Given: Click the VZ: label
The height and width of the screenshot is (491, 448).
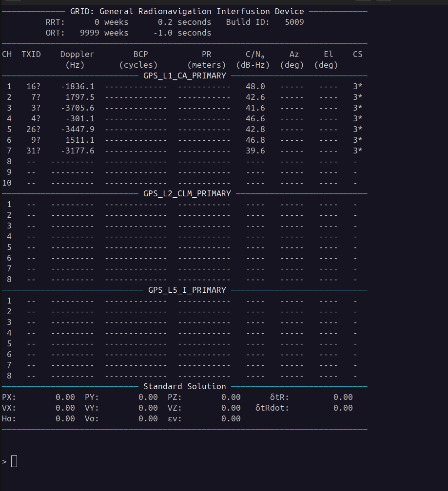Looking at the screenshot, I should (175, 408).
